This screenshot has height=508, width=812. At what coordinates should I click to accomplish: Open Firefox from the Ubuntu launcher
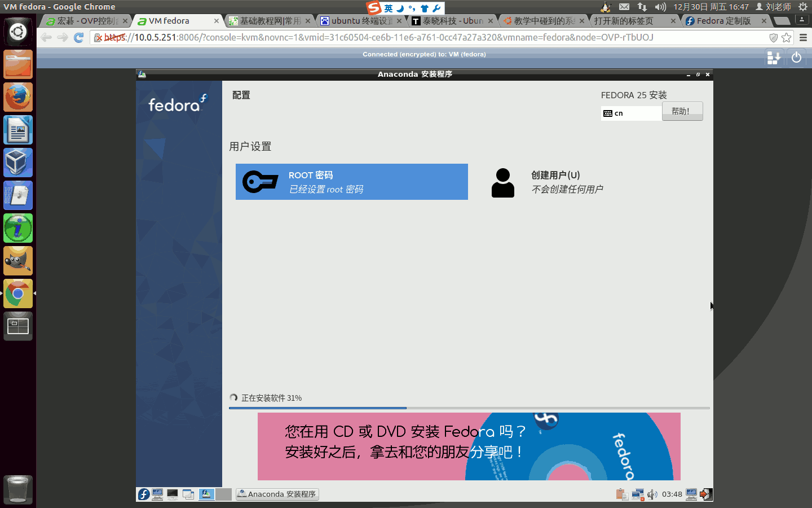(x=18, y=97)
